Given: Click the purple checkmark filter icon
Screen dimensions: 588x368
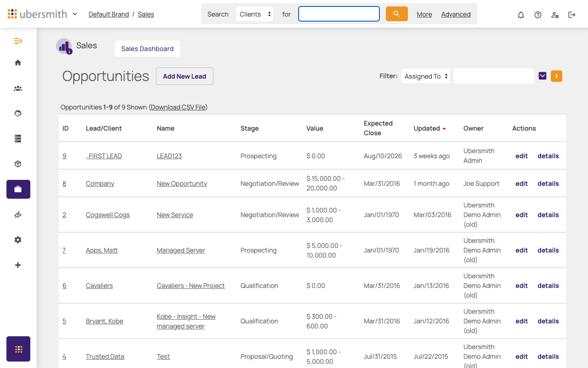Looking at the screenshot, I should point(543,76).
